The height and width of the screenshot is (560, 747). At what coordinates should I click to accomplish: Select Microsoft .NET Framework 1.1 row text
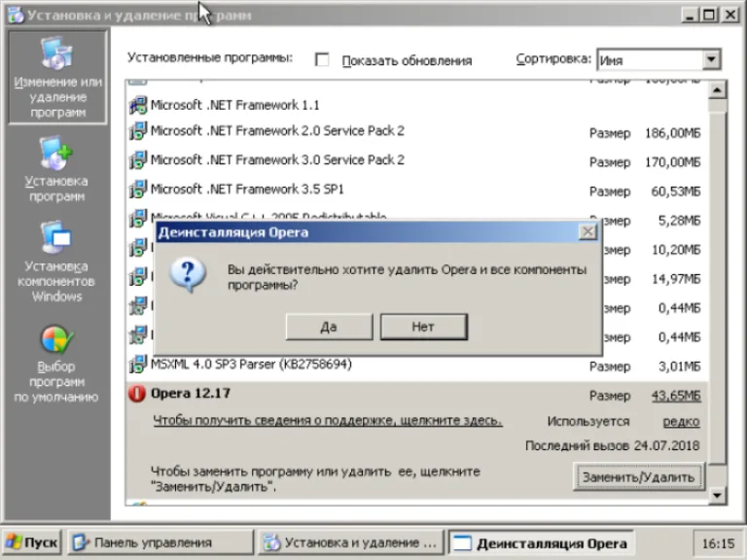[234, 105]
